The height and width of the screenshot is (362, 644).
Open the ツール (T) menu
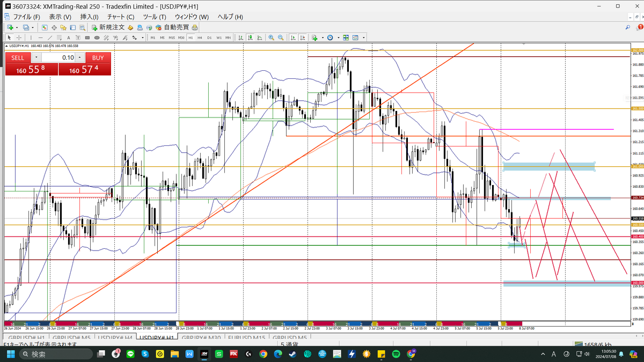[154, 17]
